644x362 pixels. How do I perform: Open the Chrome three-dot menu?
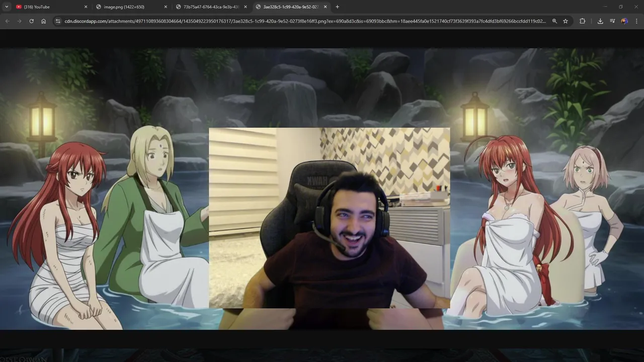point(636,21)
